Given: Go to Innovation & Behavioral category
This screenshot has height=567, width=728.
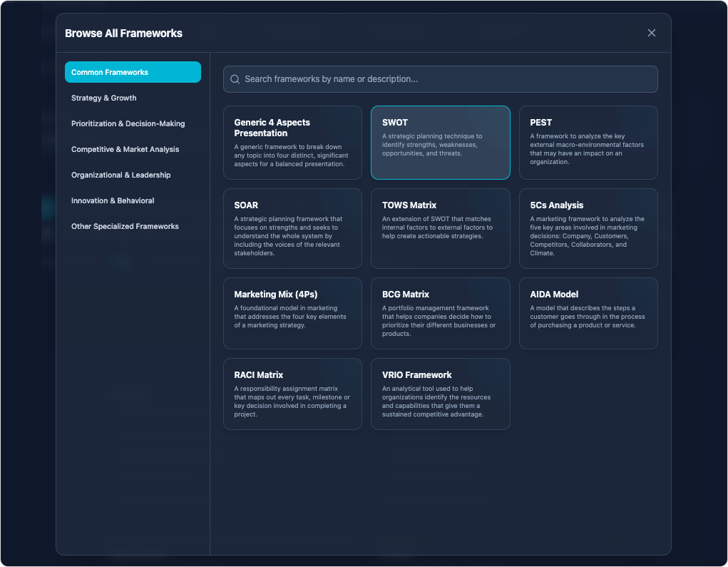Looking at the screenshot, I should coord(113,200).
